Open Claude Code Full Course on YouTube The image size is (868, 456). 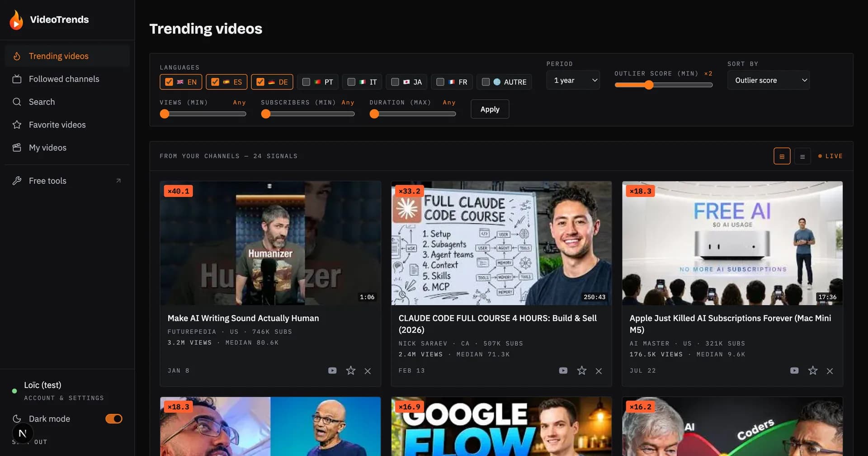tap(563, 371)
